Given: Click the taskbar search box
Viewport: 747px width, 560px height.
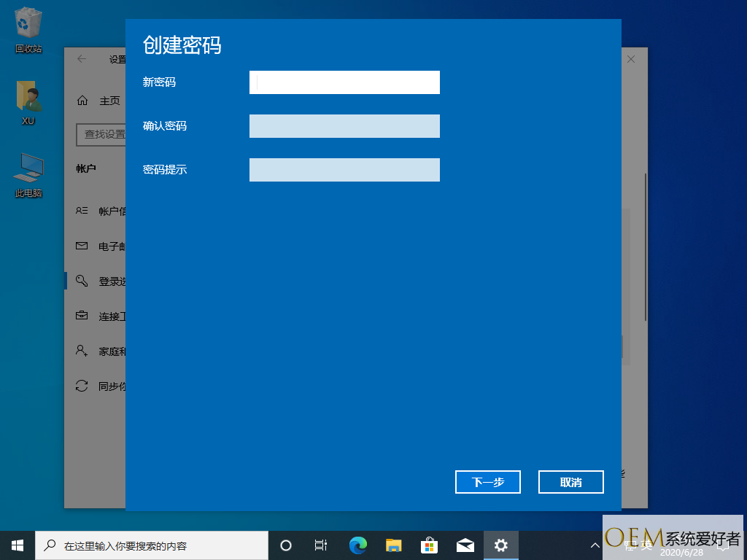Looking at the screenshot, I should 152,545.
